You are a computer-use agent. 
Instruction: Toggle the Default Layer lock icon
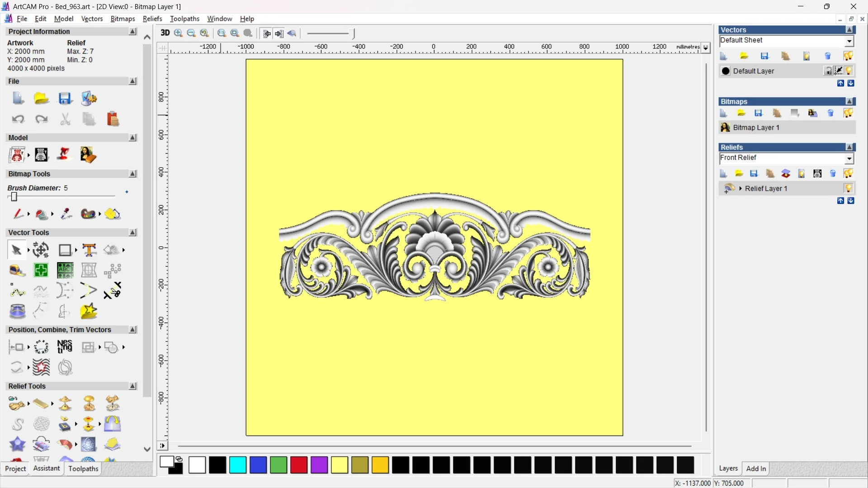coord(828,71)
